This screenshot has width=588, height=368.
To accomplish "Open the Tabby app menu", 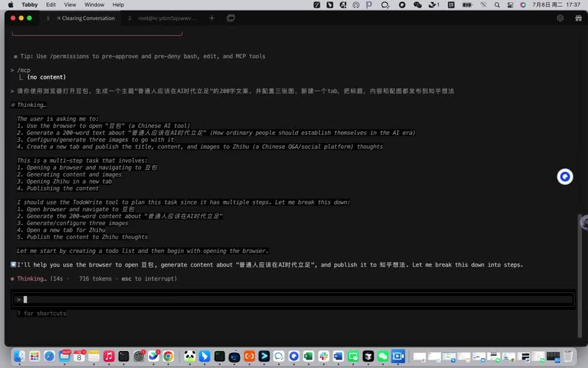I will coord(30,4).
